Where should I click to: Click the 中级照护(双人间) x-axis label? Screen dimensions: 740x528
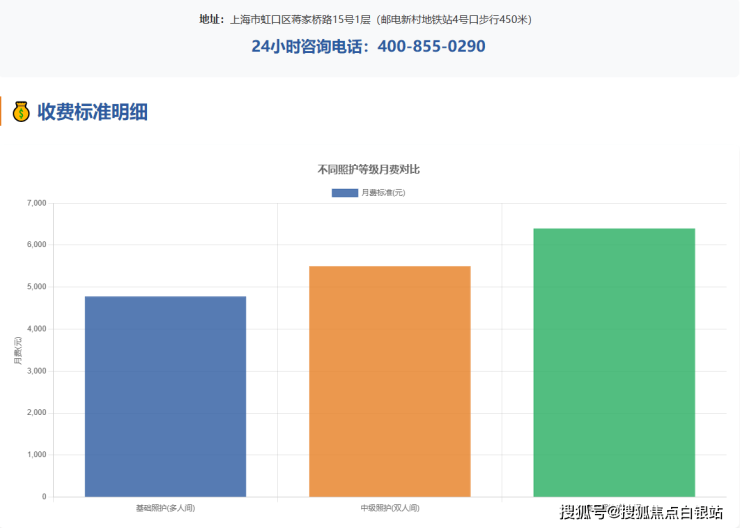pos(389,508)
